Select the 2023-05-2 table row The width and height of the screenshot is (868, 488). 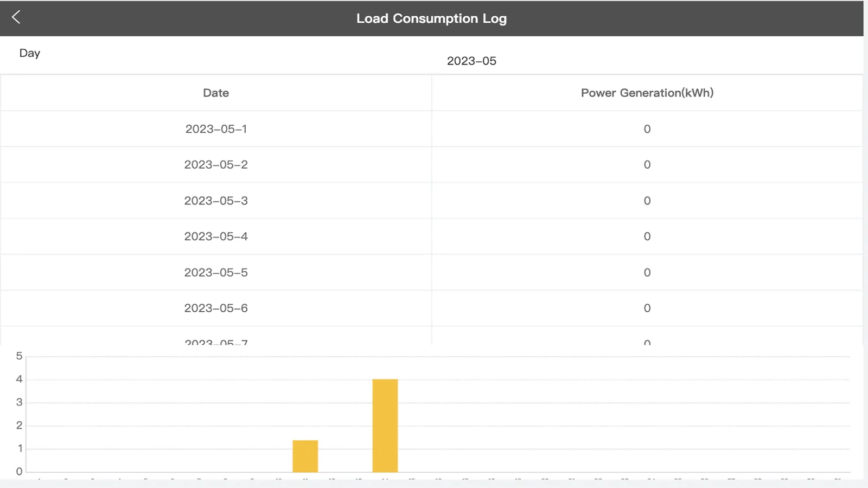[x=215, y=164]
